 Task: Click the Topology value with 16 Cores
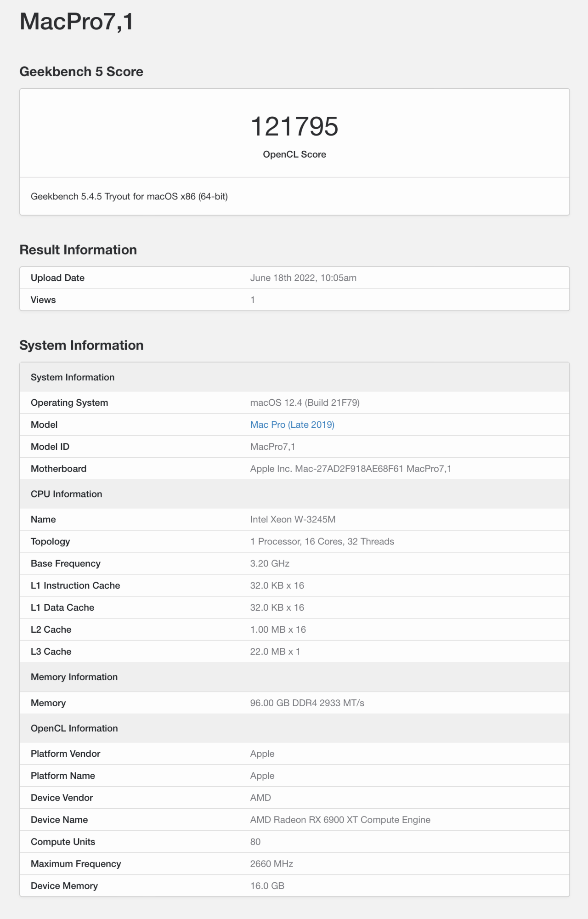322,542
